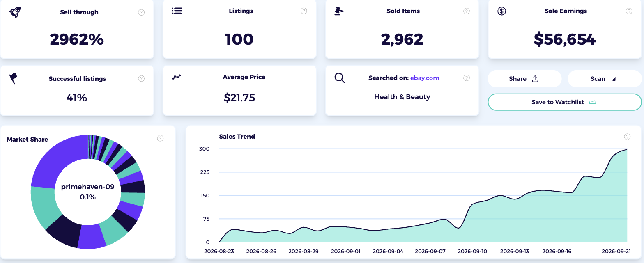The image size is (644, 263).
Task: Click the 0.1% share value in donut center
Action: (x=88, y=197)
